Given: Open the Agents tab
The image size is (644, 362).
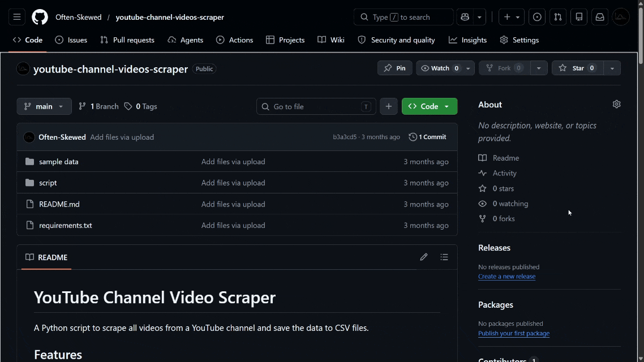Looking at the screenshot, I should click(x=186, y=40).
